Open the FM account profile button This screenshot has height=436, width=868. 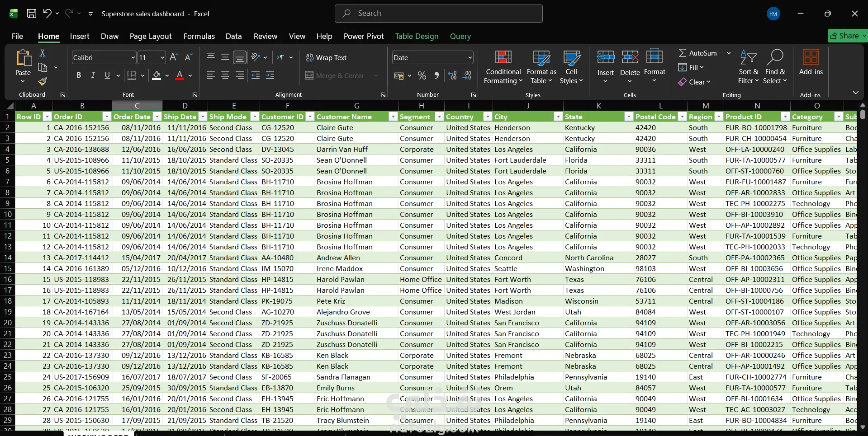click(773, 14)
